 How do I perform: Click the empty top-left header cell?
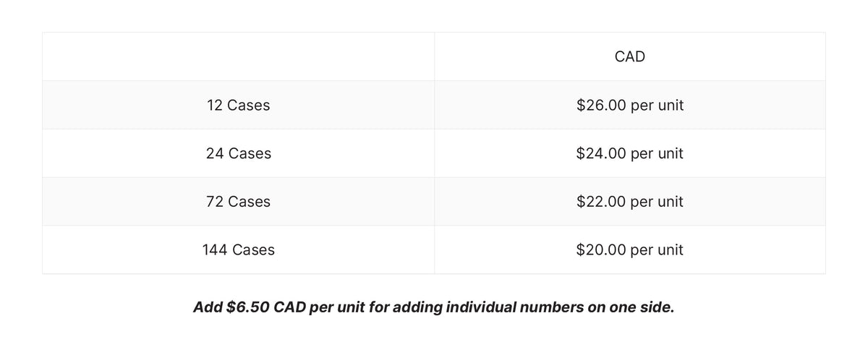click(238, 57)
